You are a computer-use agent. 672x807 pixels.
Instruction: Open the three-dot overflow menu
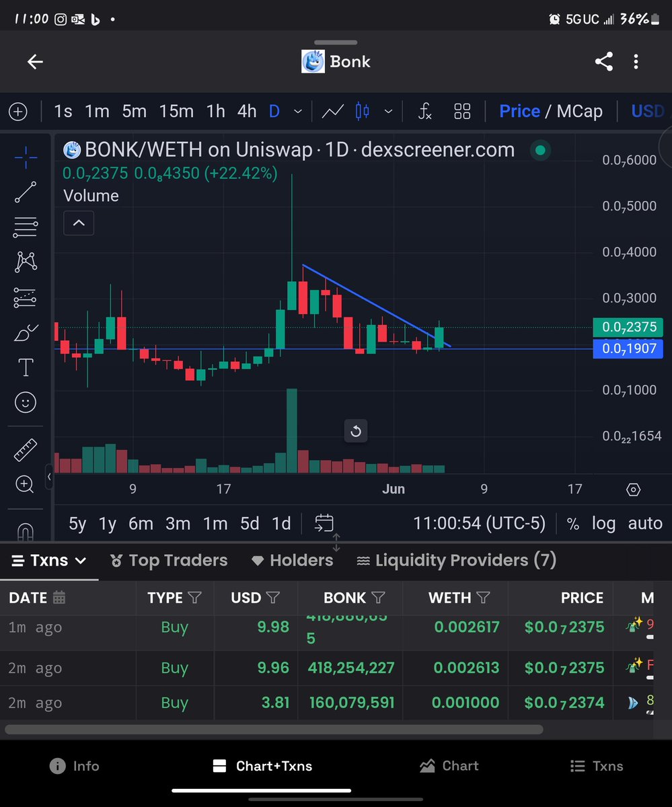(636, 62)
